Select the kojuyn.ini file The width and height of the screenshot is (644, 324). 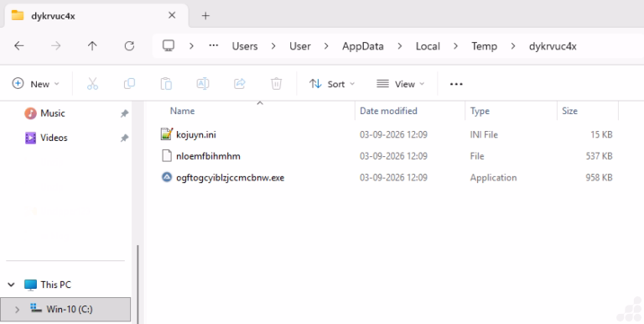pos(196,134)
